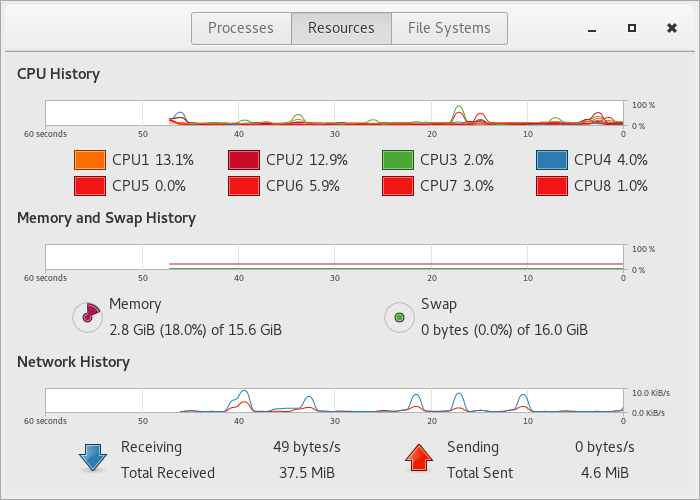Maximize the System Monitor window

[632, 28]
